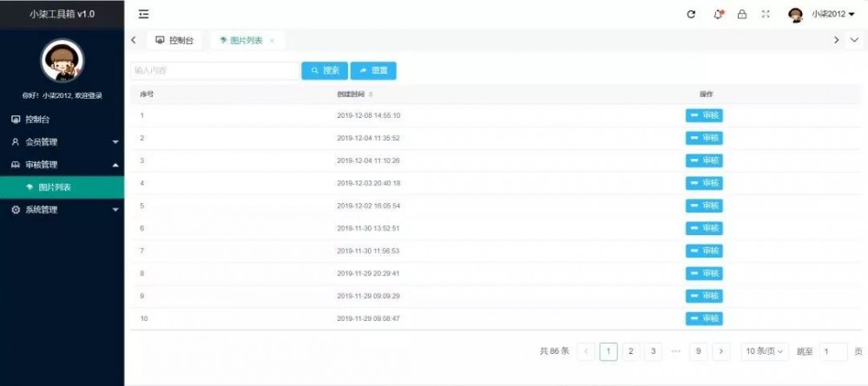868x386 pixels.
Task: Select page 3 in pagination
Action: pos(654,351)
